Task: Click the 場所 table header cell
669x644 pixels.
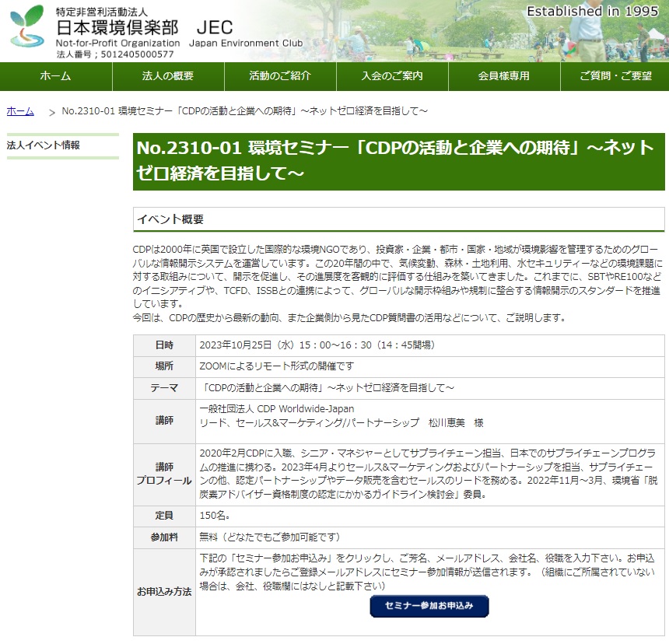Action: tap(164, 367)
